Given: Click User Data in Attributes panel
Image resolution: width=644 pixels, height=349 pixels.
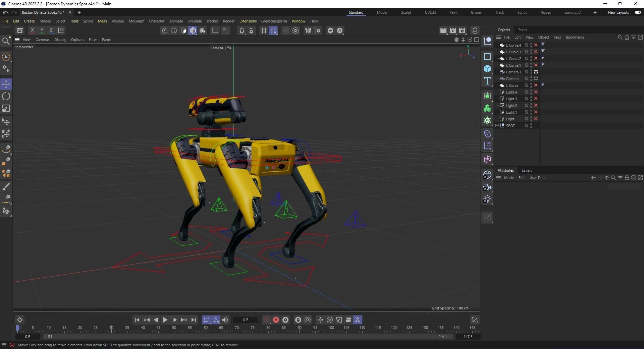Looking at the screenshot, I should (x=537, y=178).
